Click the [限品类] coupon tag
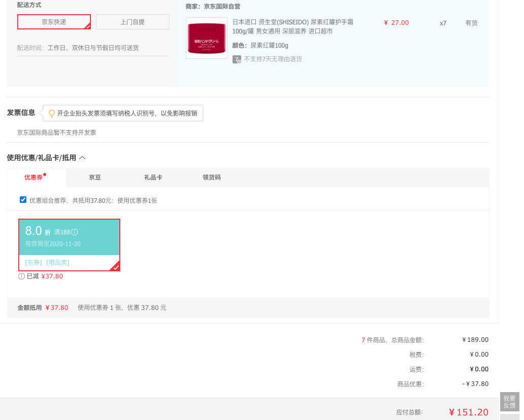524x420 pixels. click(x=58, y=262)
